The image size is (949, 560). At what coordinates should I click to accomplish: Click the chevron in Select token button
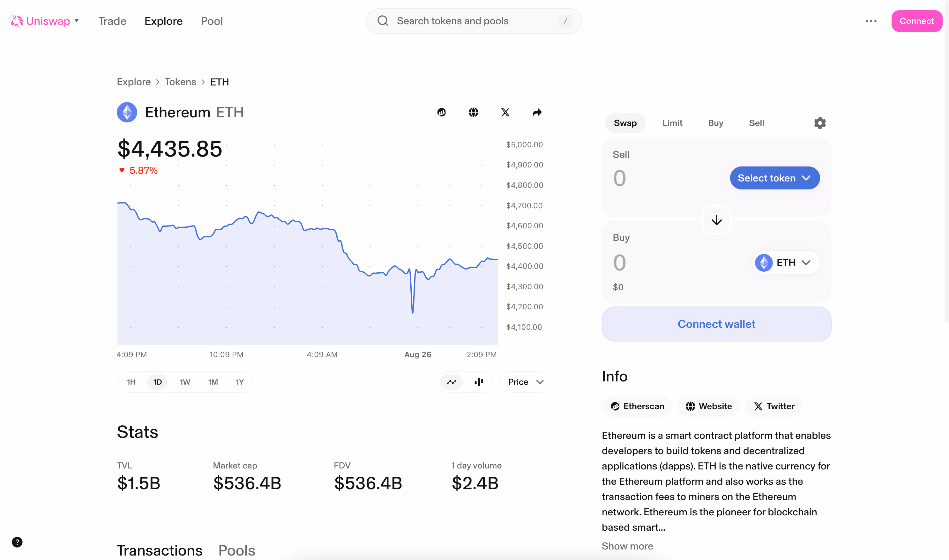click(806, 178)
